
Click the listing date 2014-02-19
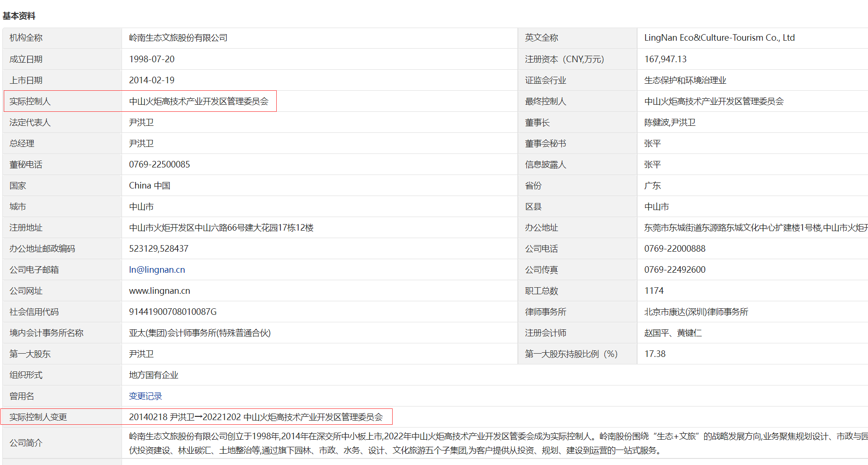coord(152,80)
